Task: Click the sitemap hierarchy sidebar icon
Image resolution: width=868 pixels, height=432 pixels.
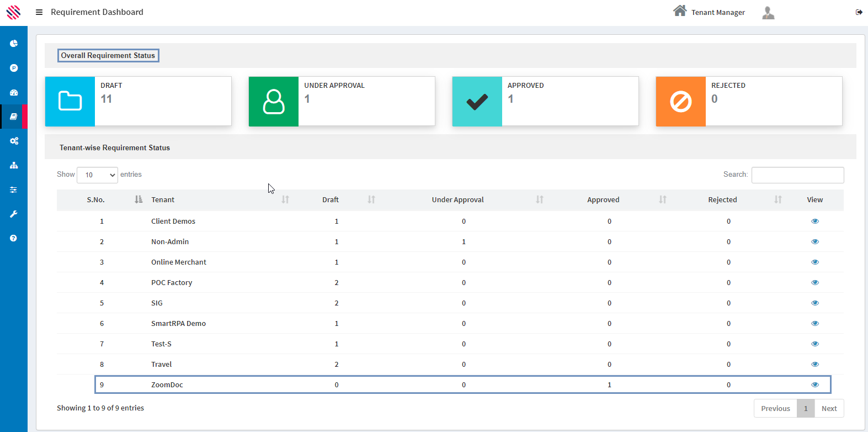Action: click(14, 165)
